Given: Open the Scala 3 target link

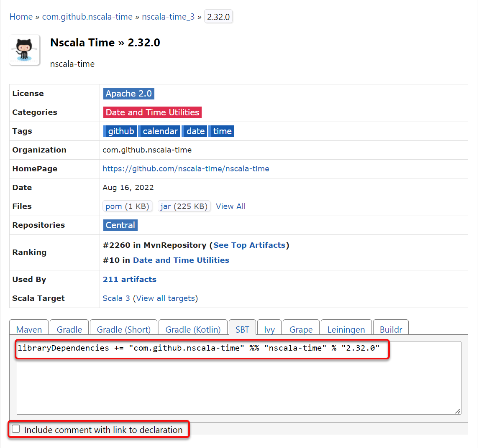Looking at the screenshot, I should click(116, 298).
